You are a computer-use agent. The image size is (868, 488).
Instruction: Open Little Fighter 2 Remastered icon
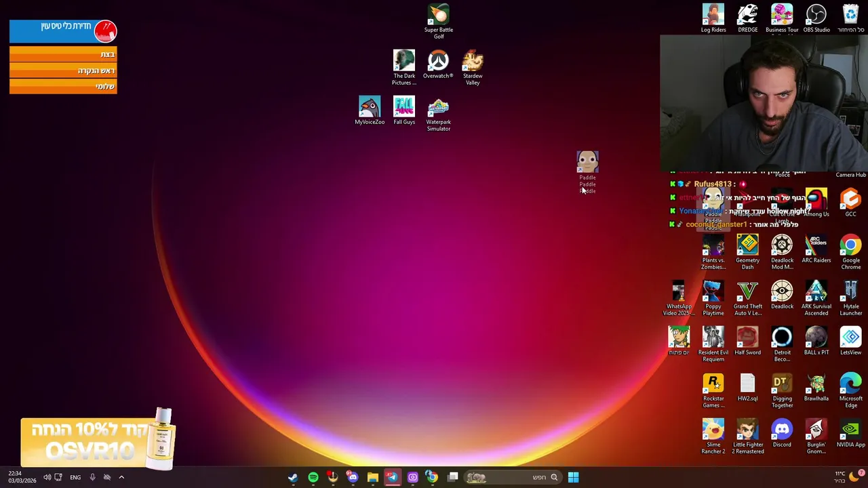(x=747, y=436)
